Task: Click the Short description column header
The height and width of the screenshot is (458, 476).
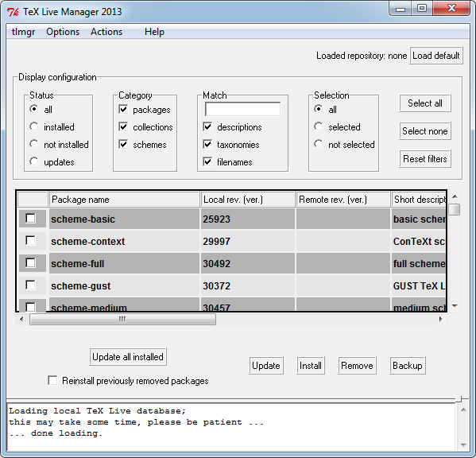Action: [x=419, y=200]
